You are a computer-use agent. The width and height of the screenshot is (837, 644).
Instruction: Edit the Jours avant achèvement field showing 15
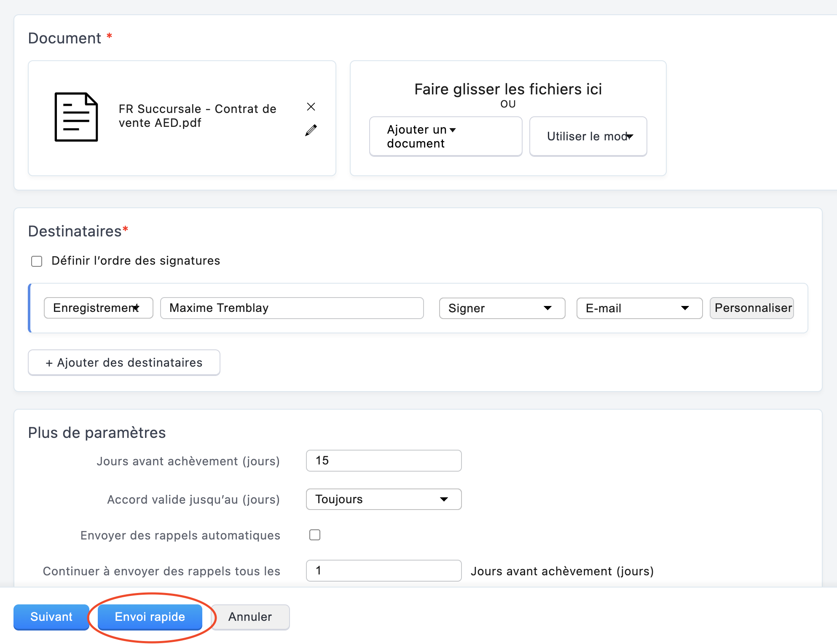[x=384, y=461]
